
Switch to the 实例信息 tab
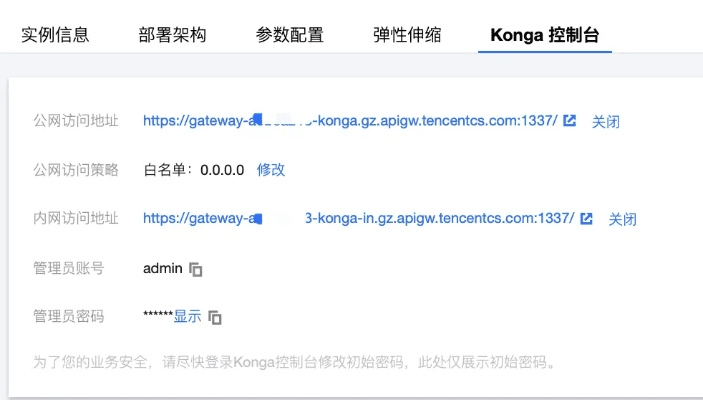(55, 35)
